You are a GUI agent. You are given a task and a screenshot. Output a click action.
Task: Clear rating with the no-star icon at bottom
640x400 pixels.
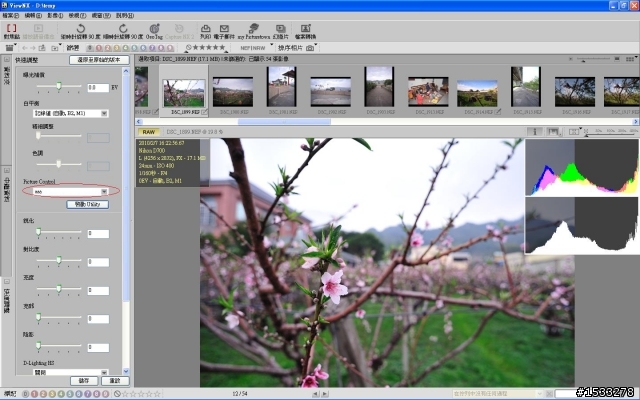[x=117, y=394]
